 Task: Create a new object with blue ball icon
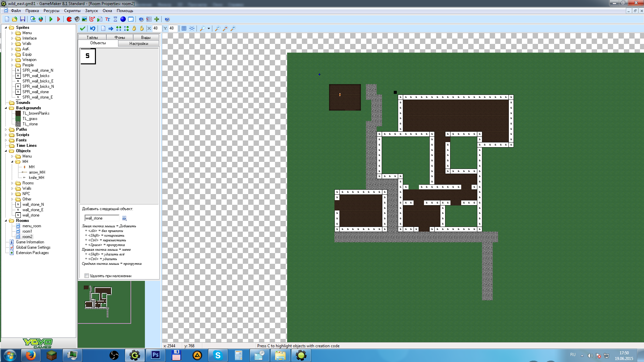tap(123, 19)
